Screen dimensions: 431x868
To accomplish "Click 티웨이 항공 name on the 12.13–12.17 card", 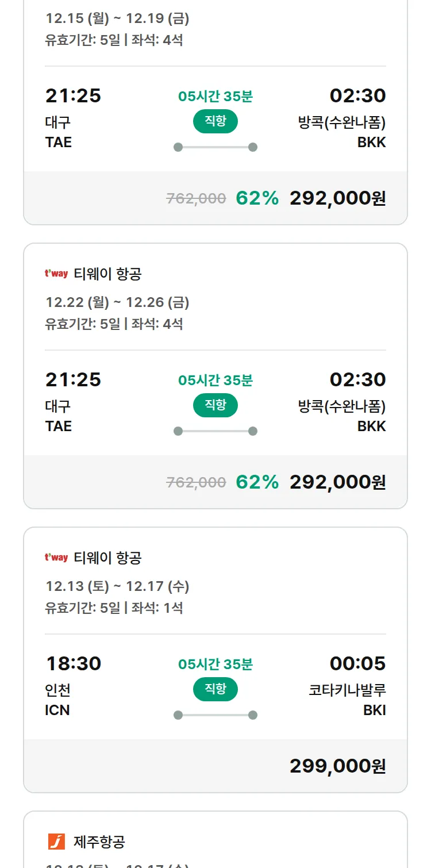I will [x=107, y=558].
